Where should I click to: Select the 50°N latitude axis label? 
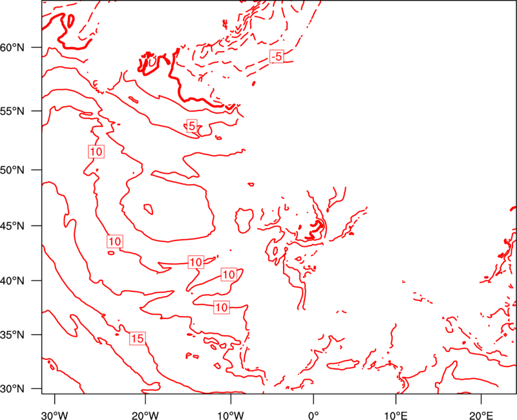pyautogui.click(x=12, y=170)
